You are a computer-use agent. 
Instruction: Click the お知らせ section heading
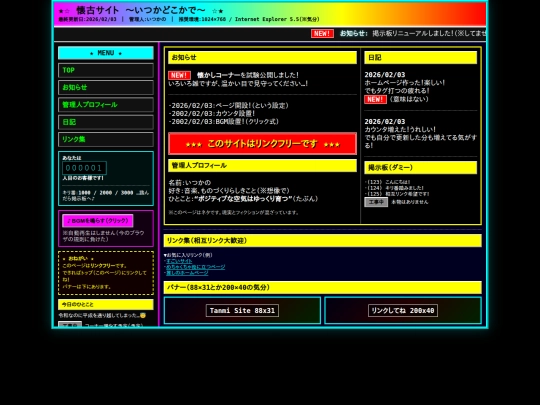[x=262, y=58]
